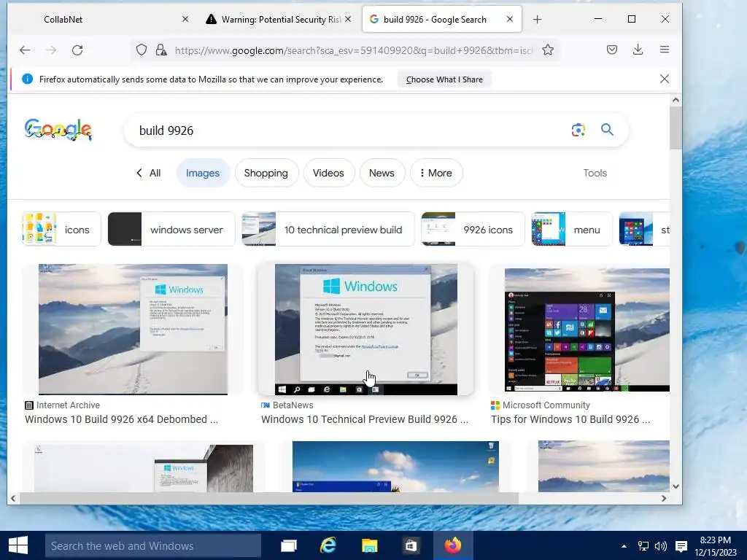Screen dimensions: 747x560
Task: Click the address bar URL
Action: click(x=354, y=50)
